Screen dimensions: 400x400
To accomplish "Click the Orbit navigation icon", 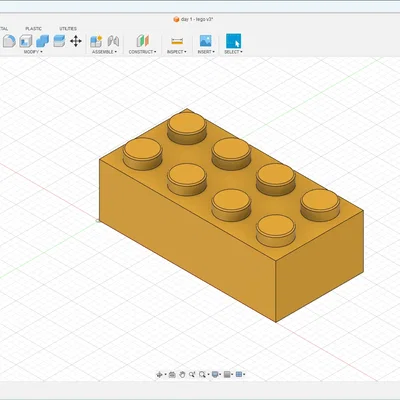I will [159, 375].
